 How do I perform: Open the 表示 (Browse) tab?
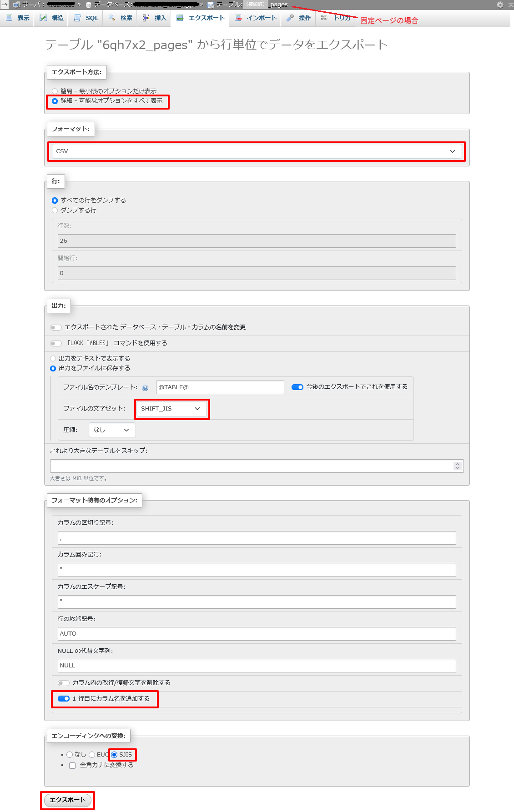click(17, 18)
